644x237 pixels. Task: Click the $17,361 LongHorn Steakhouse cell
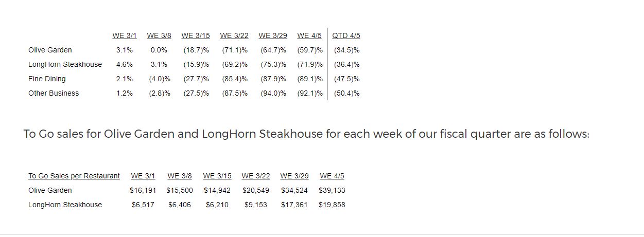294,205
